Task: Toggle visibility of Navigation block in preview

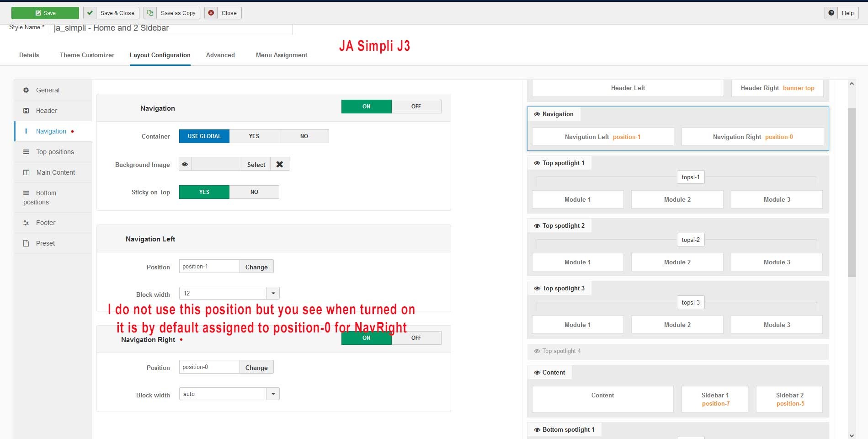Action: [x=537, y=114]
